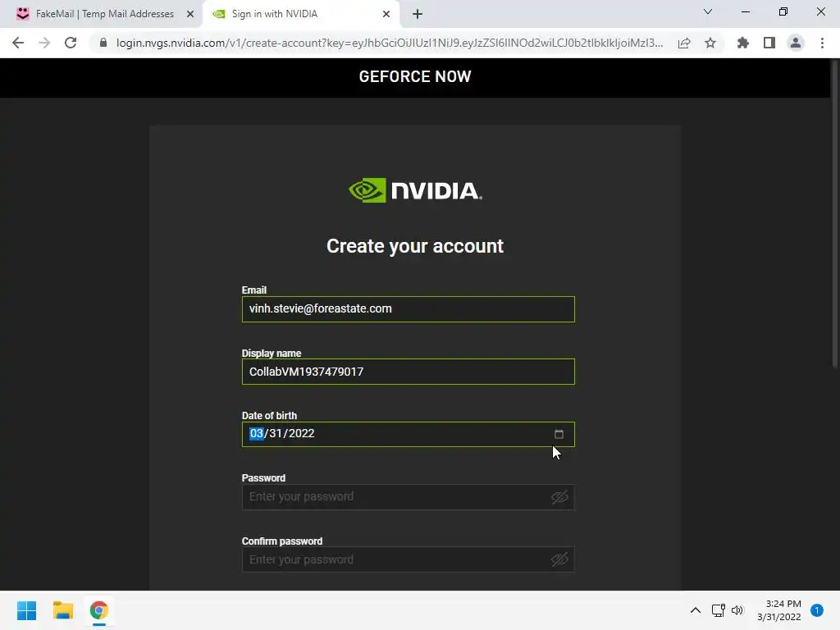Click the Email label
The image size is (840, 630).
pyautogui.click(x=254, y=290)
